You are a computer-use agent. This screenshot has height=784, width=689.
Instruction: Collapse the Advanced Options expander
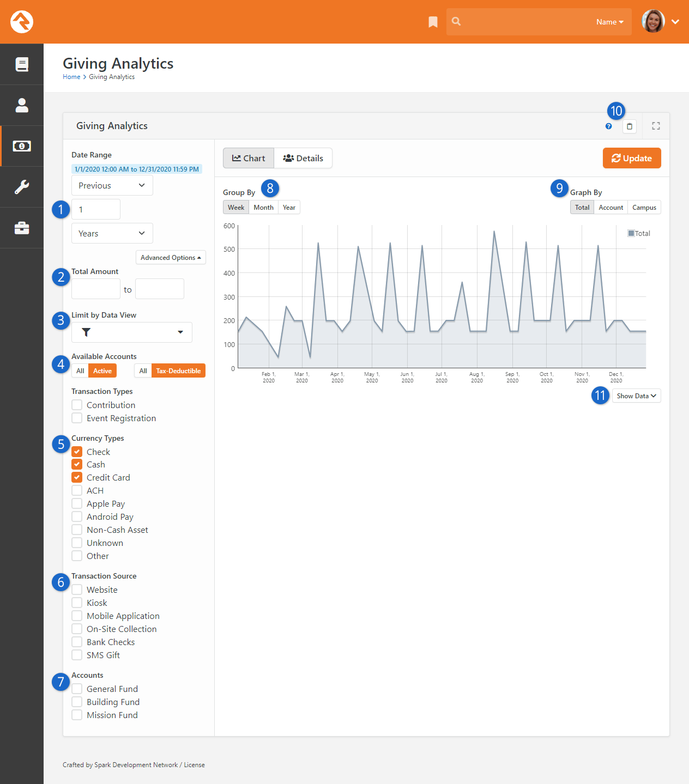[171, 258]
